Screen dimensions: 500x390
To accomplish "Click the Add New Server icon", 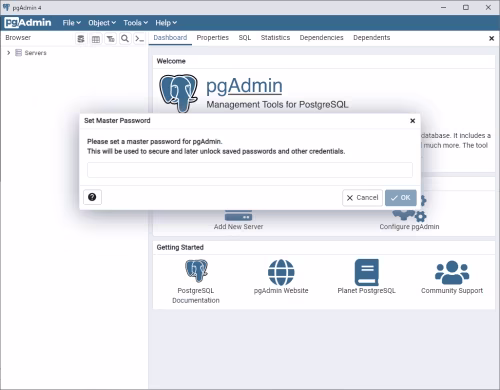I will (238, 215).
